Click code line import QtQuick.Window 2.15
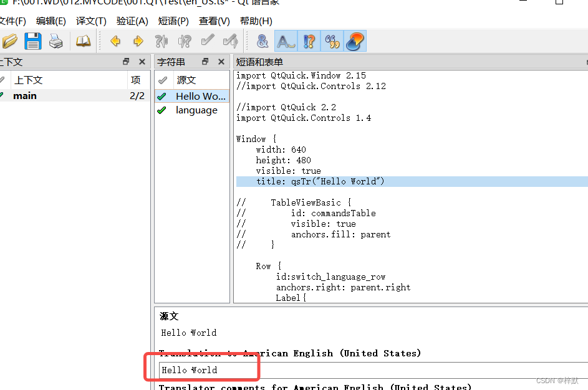This screenshot has width=588, height=390. point(301,75)
